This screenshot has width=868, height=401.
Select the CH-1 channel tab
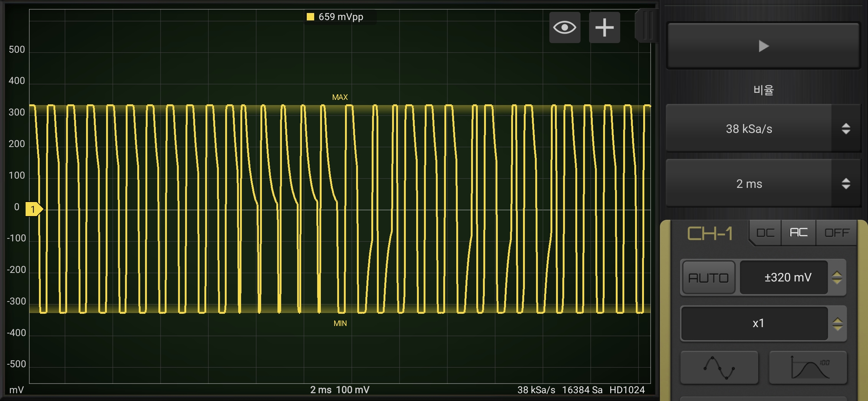tap(710, 234)
